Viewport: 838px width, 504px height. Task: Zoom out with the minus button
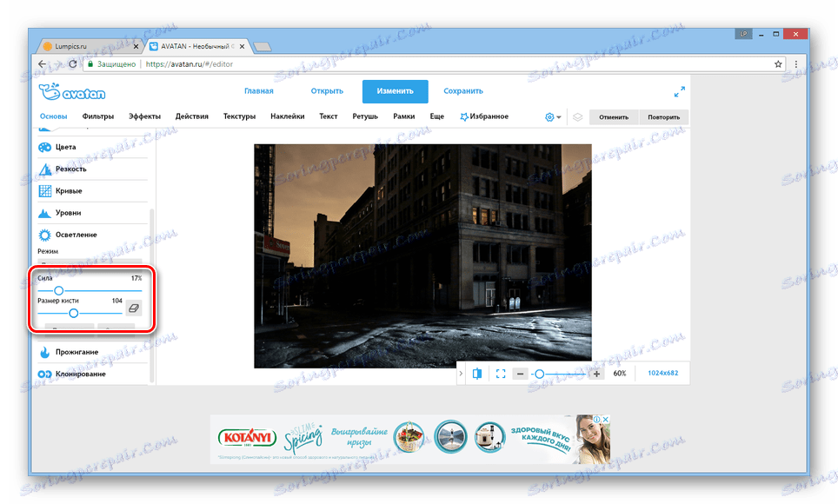pyautogui.click(x=520, y=374)
